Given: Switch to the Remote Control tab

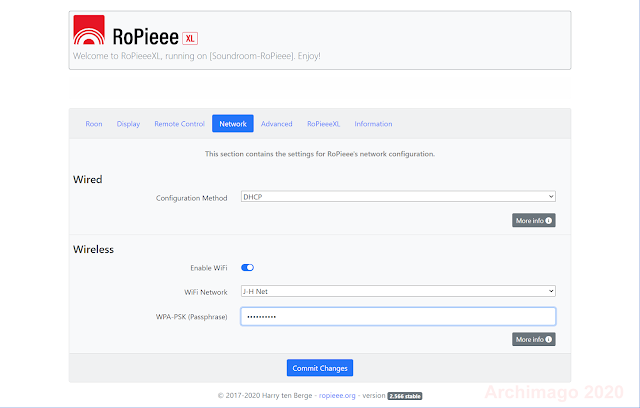Looking at the screenshot, I should tap(179, 124).
